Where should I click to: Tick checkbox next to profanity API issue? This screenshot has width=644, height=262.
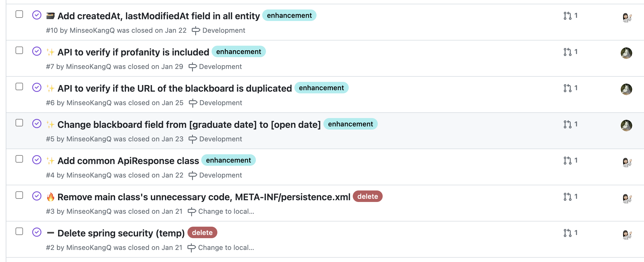pyautogui.click(x=19, y=50)
